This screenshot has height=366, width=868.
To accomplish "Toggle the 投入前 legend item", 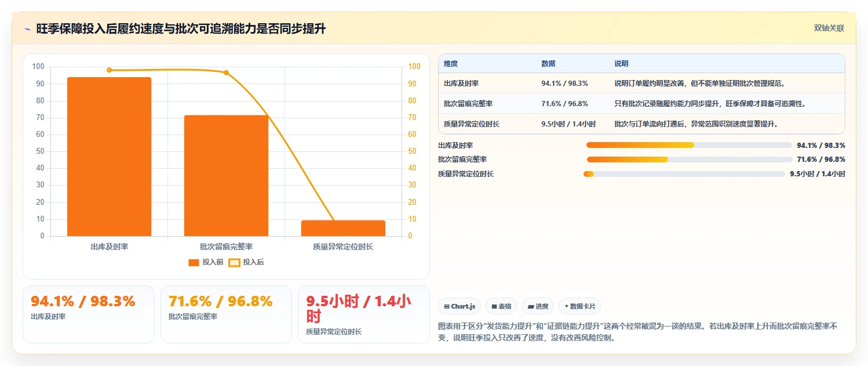I will click(x=206, y=262).
